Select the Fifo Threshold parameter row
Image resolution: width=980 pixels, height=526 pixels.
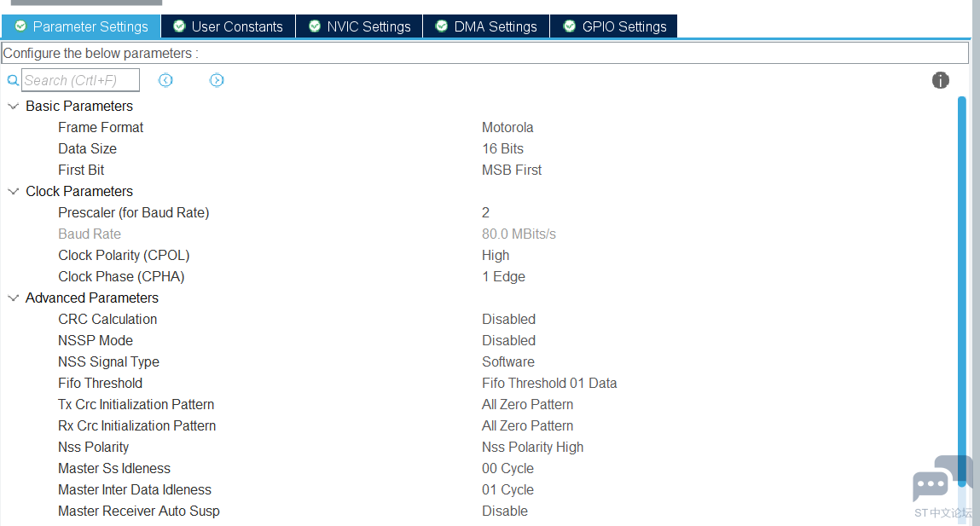tap(101, 383)
